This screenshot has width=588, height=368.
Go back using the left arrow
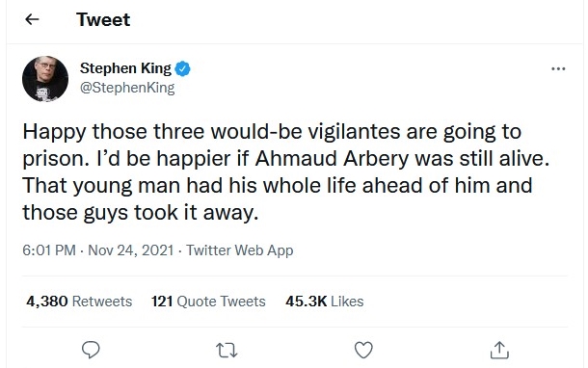(32, 19)
